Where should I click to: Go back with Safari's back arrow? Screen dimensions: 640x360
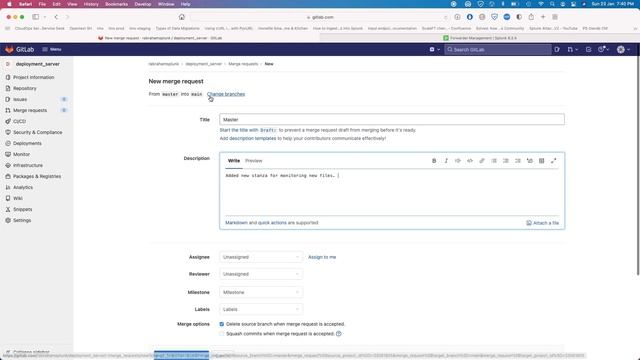click(x=56, y=17)
